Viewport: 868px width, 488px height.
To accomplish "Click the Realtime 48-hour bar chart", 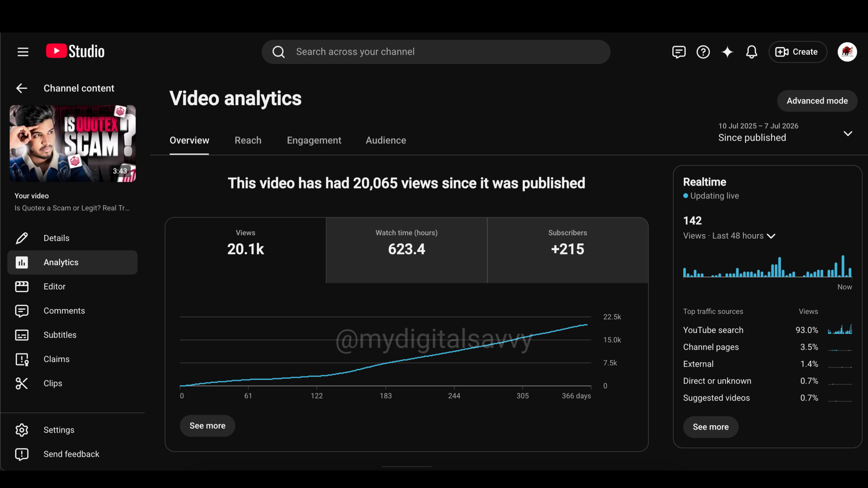I will (x=768, y=266).
